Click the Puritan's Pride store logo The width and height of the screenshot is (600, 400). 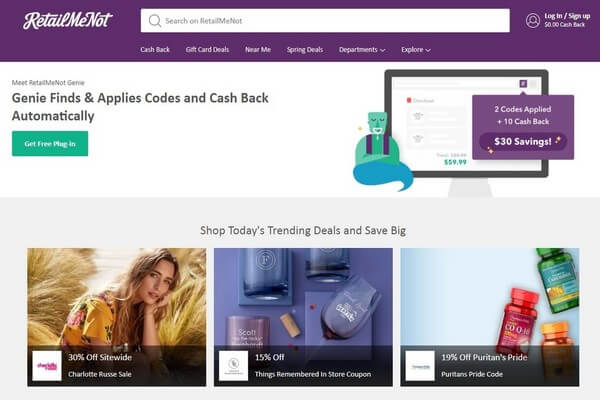420,366
